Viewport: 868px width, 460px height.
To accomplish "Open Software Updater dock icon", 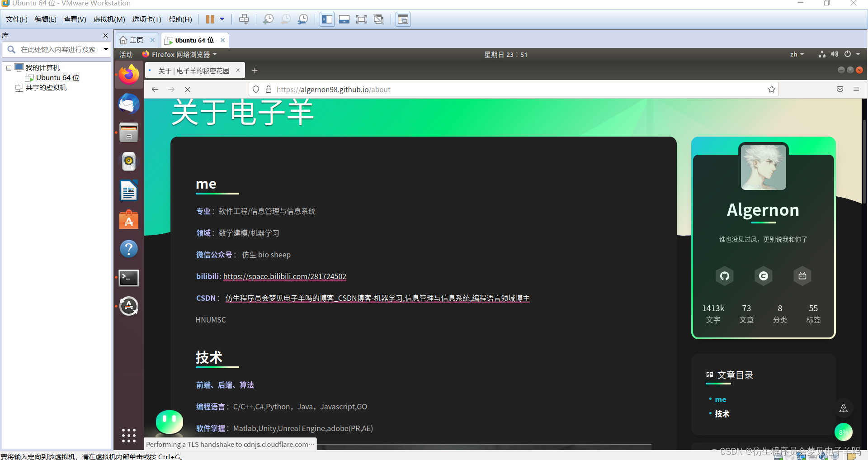I will pyautogui.click(x=129, y=306).
